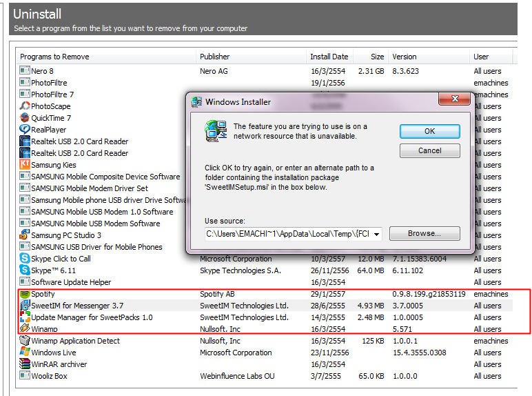Click the PhotoScape program icon
The image size is (532, 396).
point(24,106)
